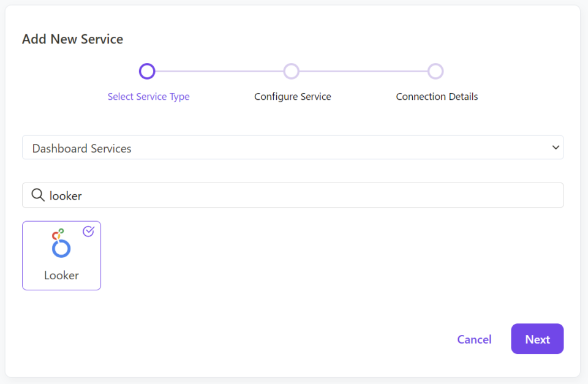Select the Looker card as the service type
This screenshot has height=384, width=588.
[x=61, y=255]
